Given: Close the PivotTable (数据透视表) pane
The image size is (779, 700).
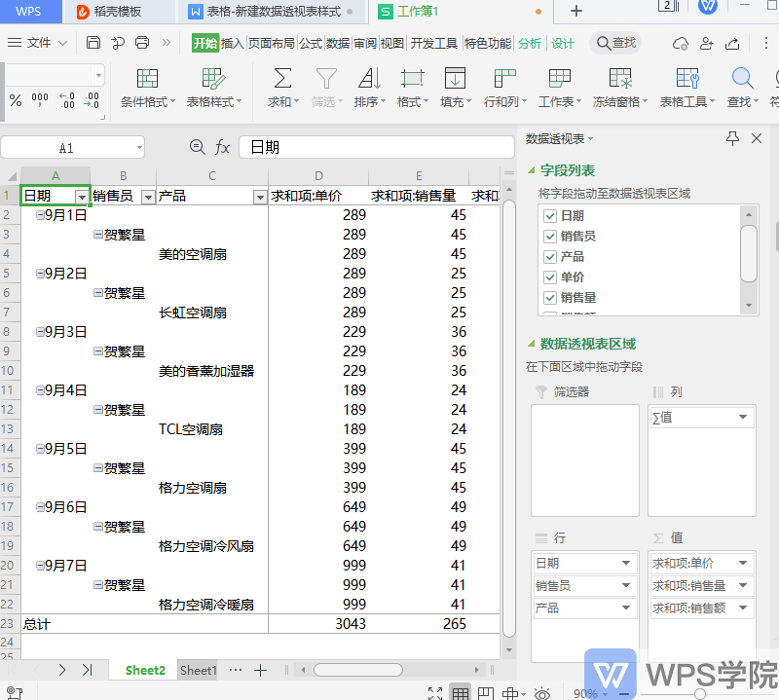Looking at the screenshot, I should 757,138.
